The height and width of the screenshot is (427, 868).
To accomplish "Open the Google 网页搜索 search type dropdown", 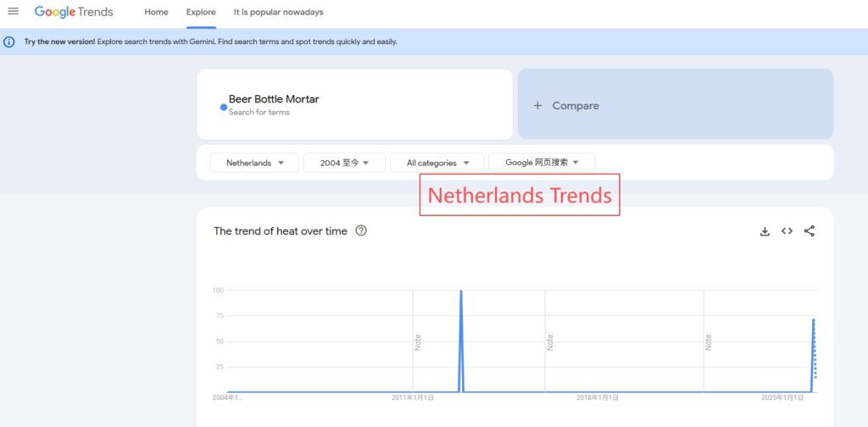I will pyautogui.click(x=542, y=163).
